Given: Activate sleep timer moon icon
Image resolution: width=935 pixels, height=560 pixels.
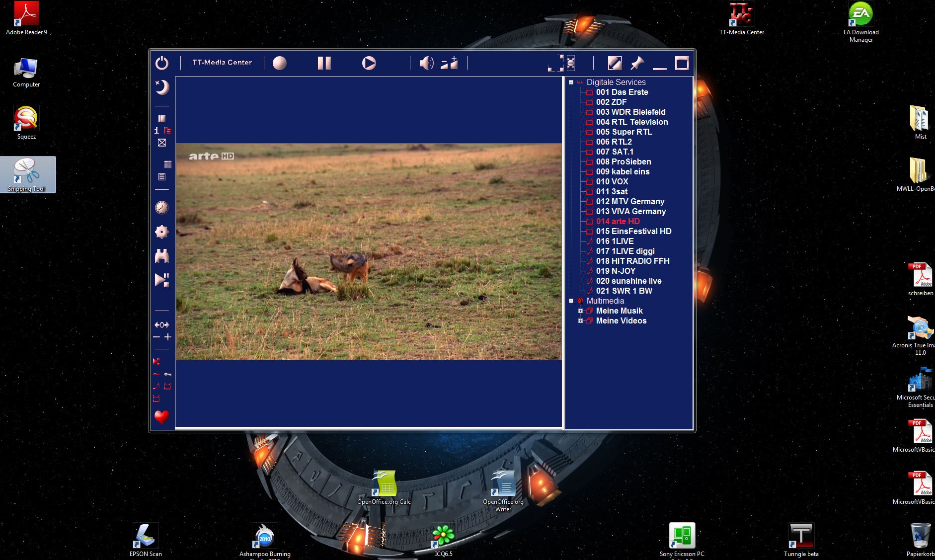Looking at the screenshot, I should point(162,87).
